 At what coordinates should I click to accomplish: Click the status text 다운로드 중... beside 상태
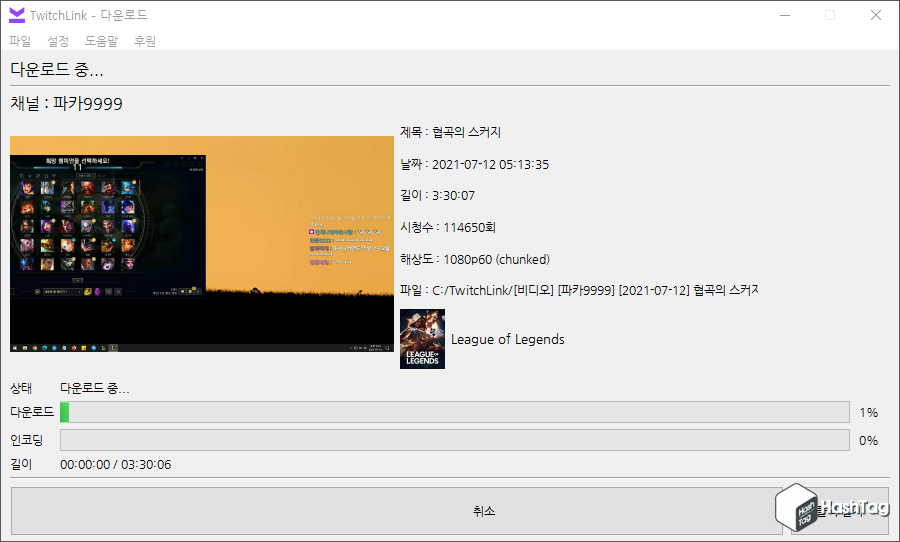coord(95,389)
